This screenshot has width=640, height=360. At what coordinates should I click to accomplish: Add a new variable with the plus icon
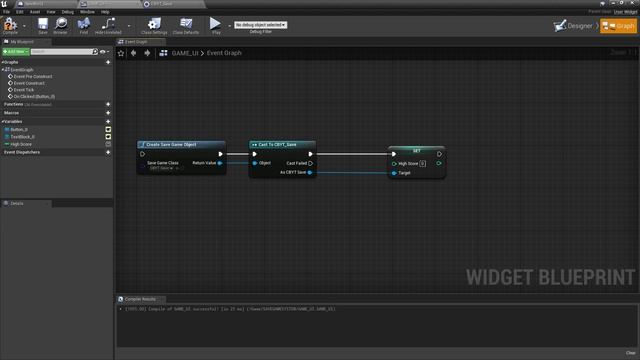pos(108,122)
